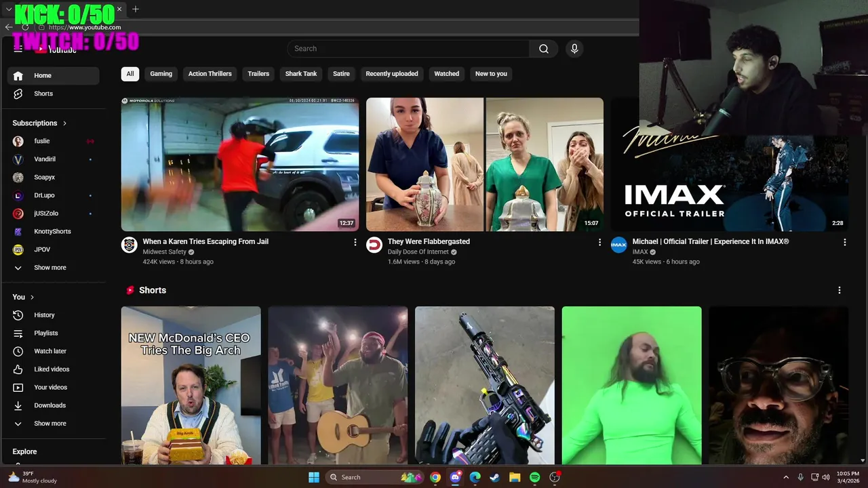
Task: Click into the YouTube search field
Action: click(x=408, y=49)
